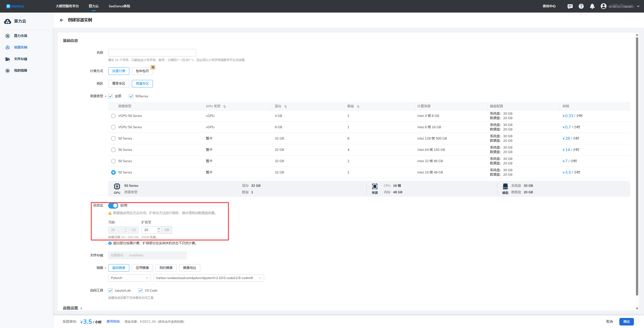Toggle the 全部 resource type checkbox

[x=110, y=96]
